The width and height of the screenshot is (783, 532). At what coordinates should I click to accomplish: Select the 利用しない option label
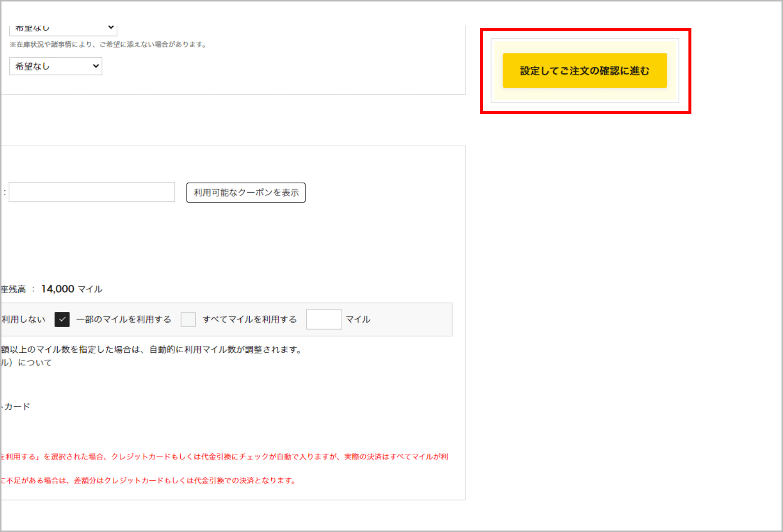coord(23,320)
